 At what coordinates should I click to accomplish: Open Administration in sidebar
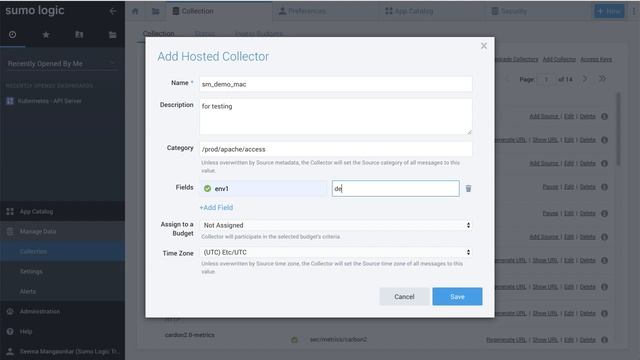(62, 311)
